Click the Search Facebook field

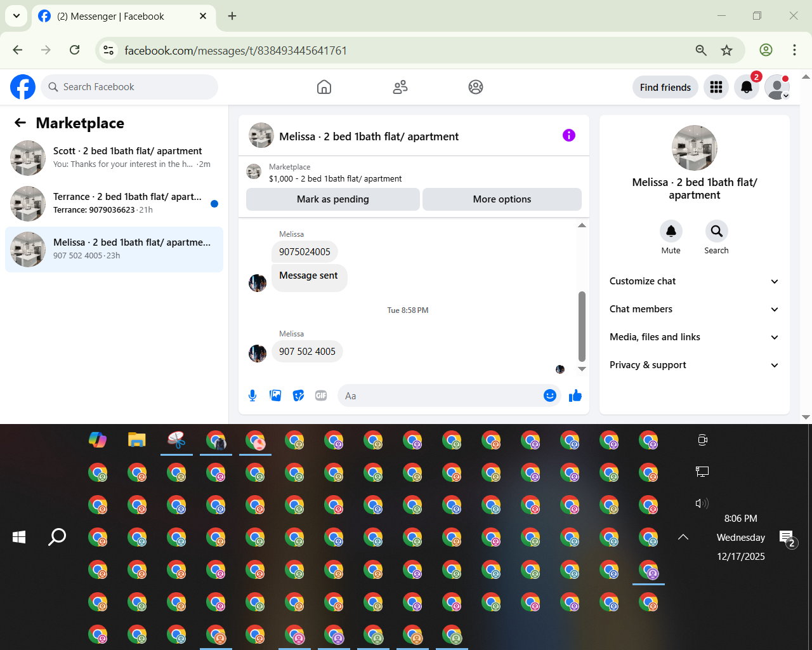pyautogui.click(x=129, y=87)
